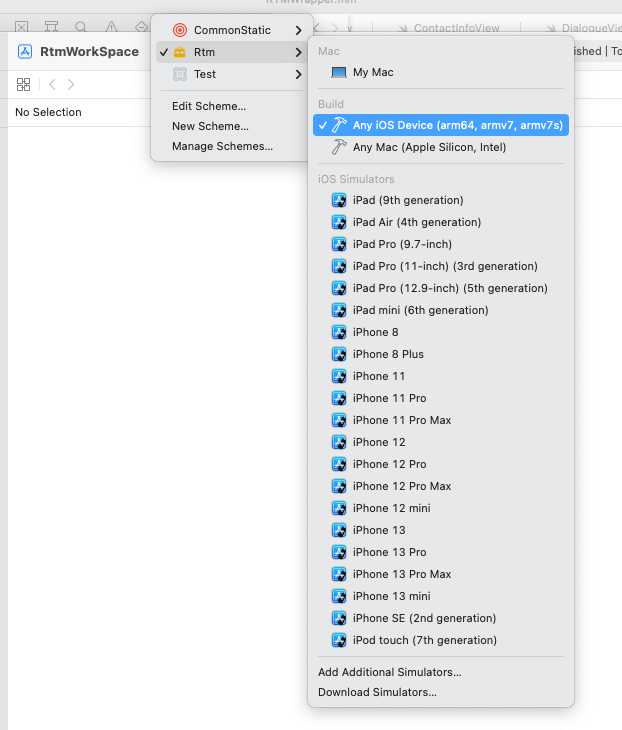
Task: Click the Rtm toolbox icon
Action: (180, 52)
